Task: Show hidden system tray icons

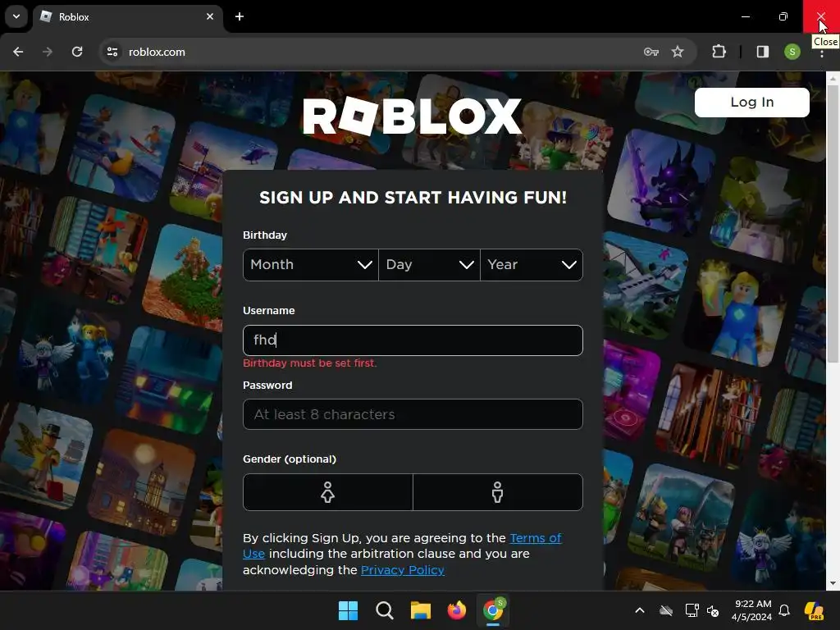Action: [640, 610]
